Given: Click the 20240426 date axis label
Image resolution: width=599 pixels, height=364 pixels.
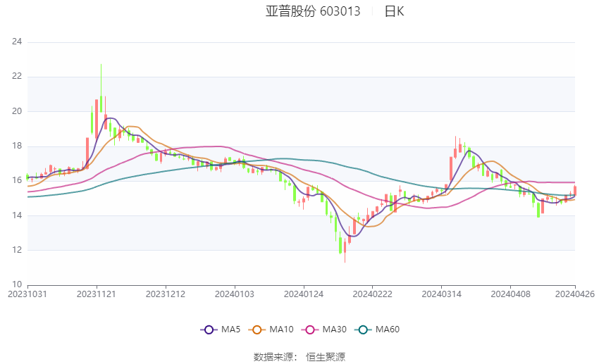Looking at the screenshot, I should 575,294.
